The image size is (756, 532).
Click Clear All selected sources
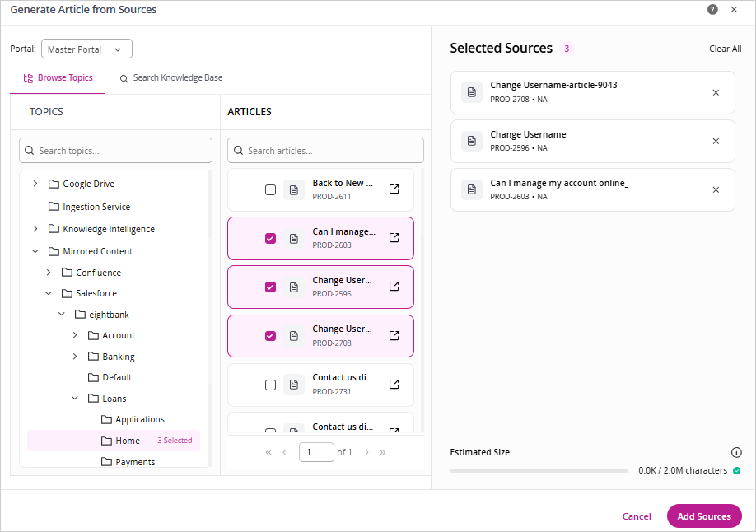click(726, 49)
